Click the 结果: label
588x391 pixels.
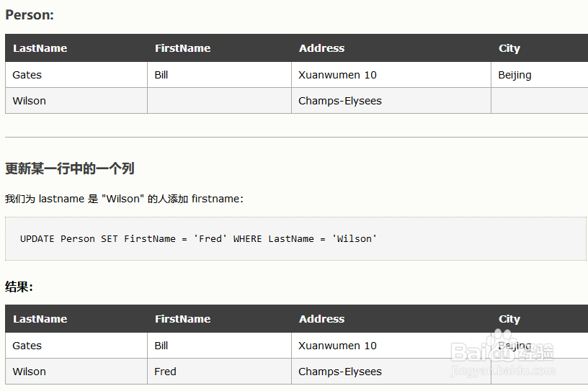(x=19, y=287)
